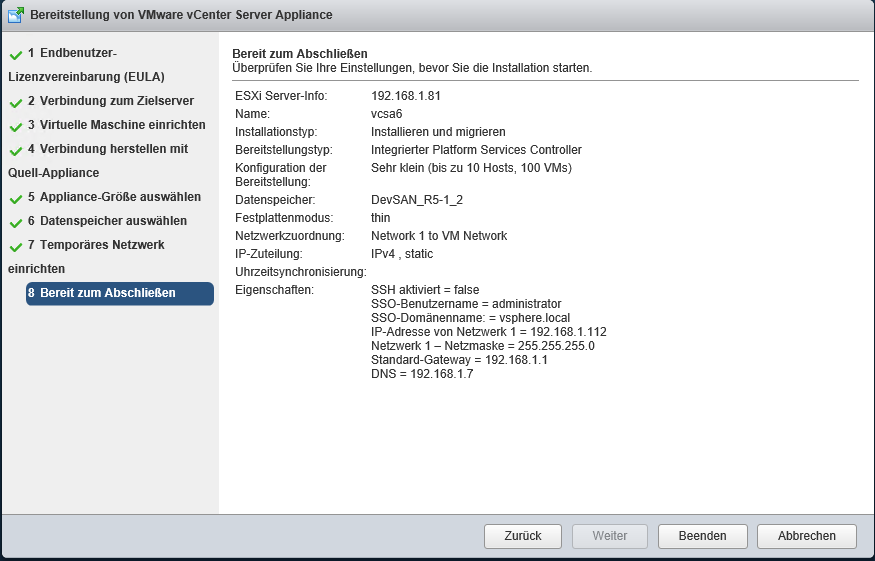Viewport: 875px width, 561px height.
Task: Click the Netzmaske = 255.255.255.0 line
Action: click(x=483, y=346)
